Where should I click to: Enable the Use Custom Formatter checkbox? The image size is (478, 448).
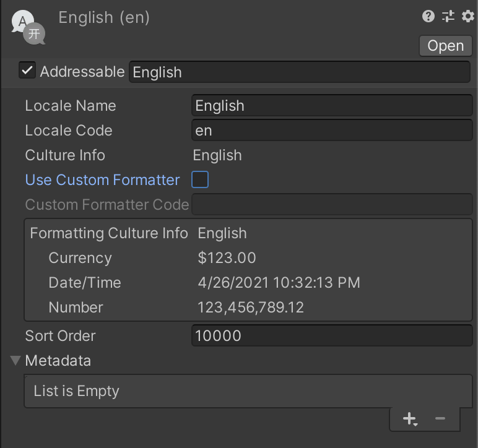200,180
